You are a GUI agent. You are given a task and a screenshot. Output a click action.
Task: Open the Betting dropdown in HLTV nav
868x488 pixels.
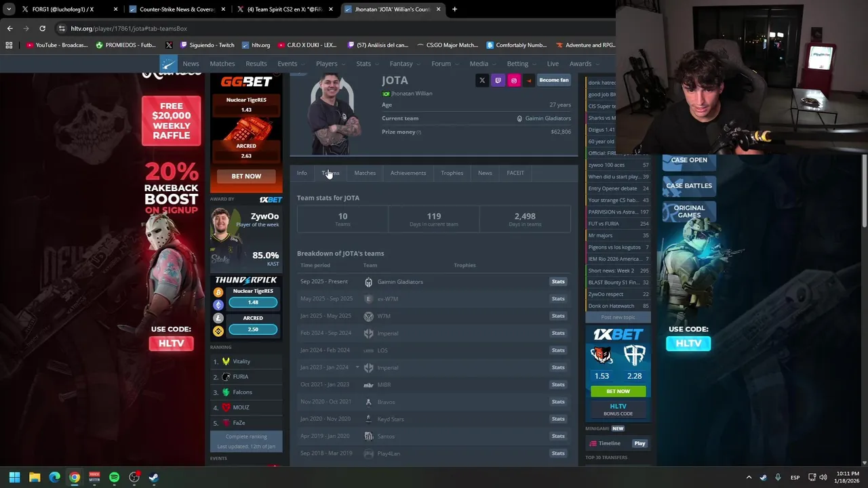tap(521, 64)
